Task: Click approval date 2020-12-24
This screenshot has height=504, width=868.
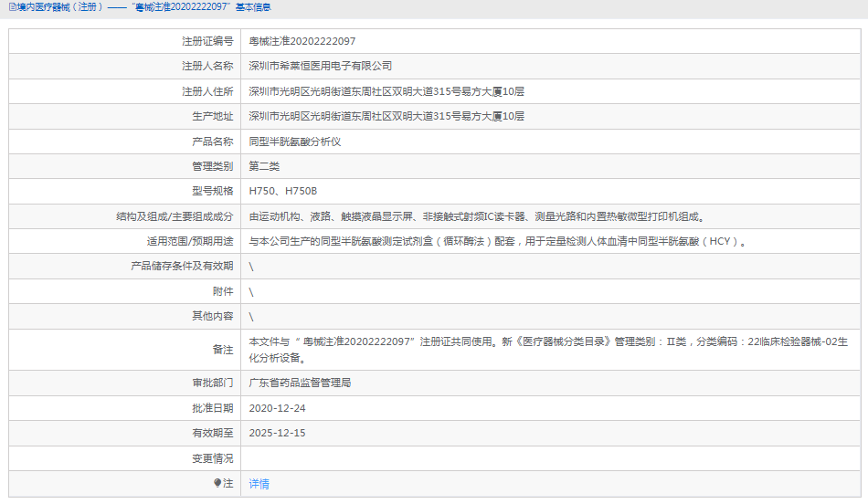Action: tap(278, 408)
